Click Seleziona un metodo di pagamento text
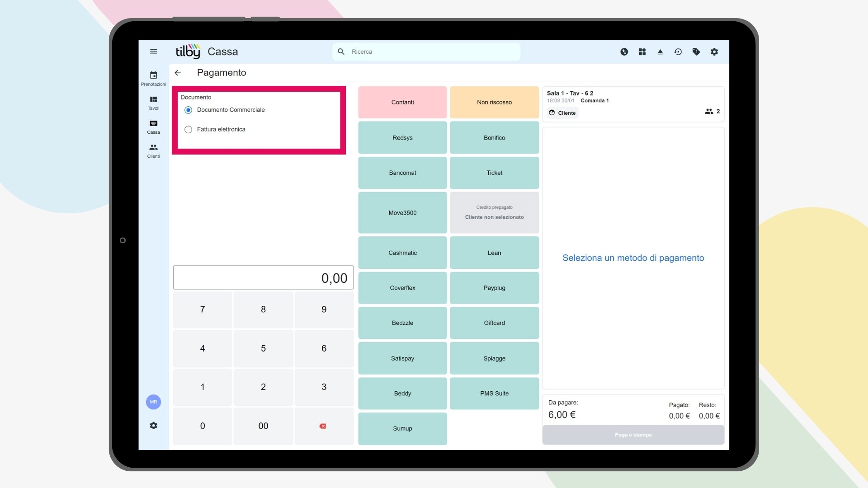868x488 pixels. 633,258
